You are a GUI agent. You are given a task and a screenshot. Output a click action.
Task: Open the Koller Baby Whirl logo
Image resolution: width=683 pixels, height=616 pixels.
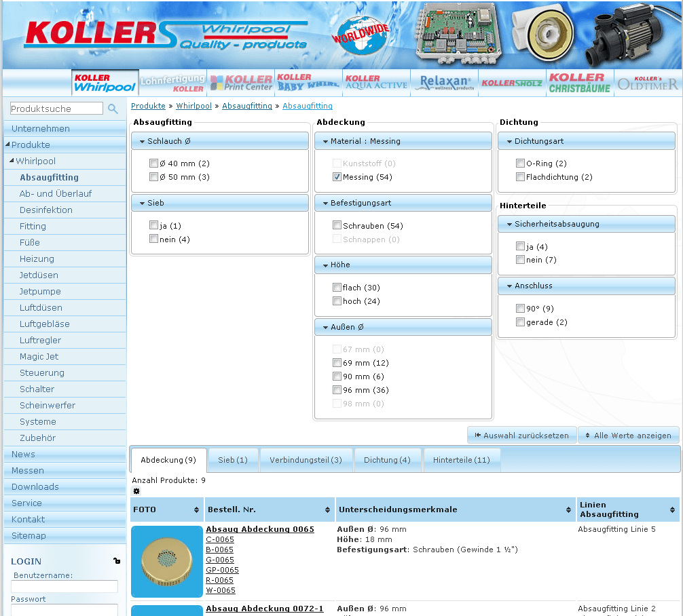tap(308, 83)
